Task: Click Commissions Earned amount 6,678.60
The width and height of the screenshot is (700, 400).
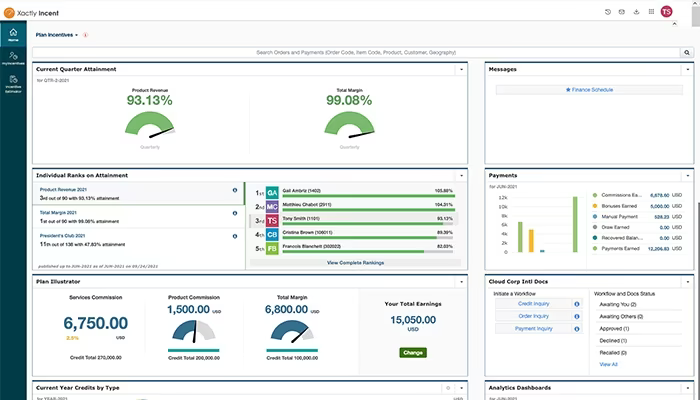Action: click(659, 195)
